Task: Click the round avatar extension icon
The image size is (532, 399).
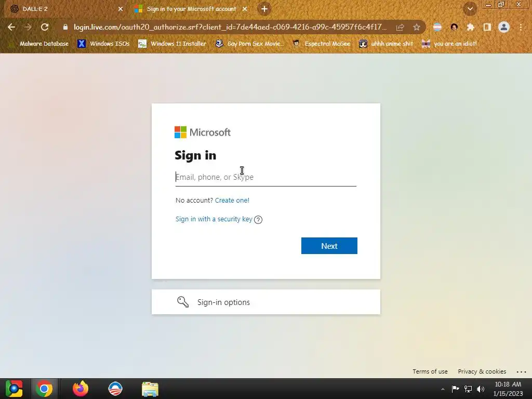Action: click(454, 27)
